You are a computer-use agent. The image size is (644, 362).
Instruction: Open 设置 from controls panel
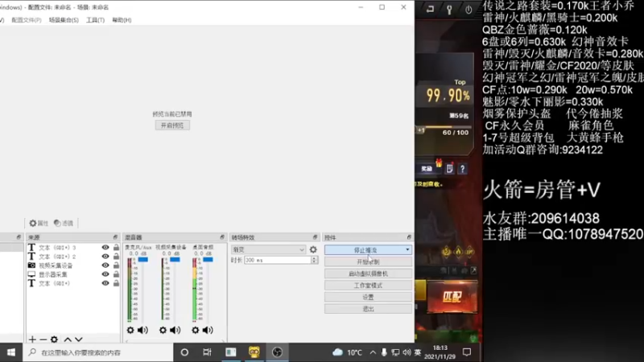click(368, 297)
